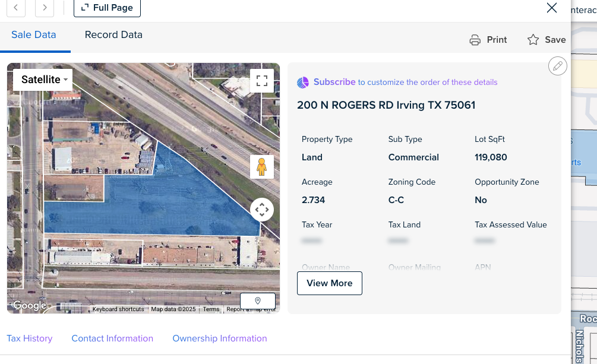597x364 pixels.
Task: Close the property detail panel
Action: coord(552,8)
